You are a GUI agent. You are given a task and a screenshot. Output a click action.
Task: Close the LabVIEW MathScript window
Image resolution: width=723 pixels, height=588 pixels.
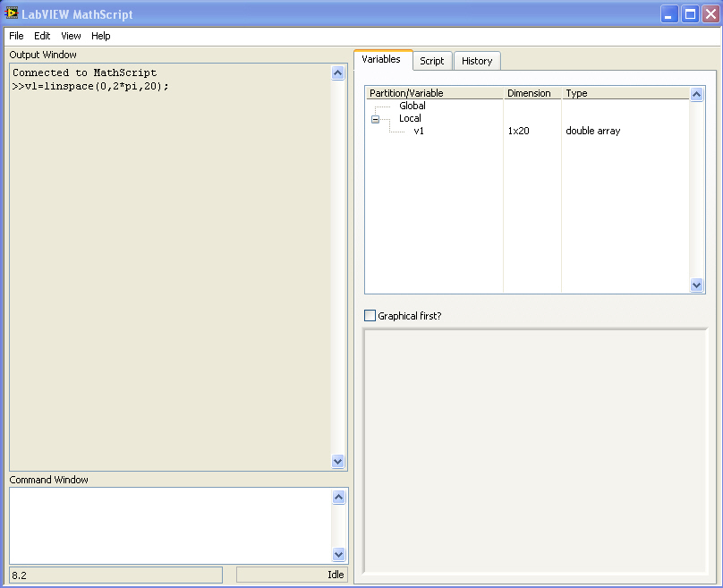tap(710, 13)
